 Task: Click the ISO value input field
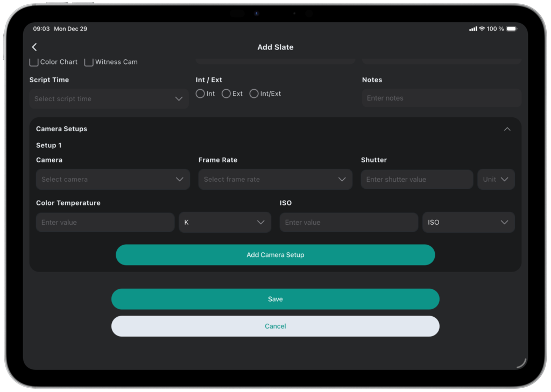click(x=348, y=223)
